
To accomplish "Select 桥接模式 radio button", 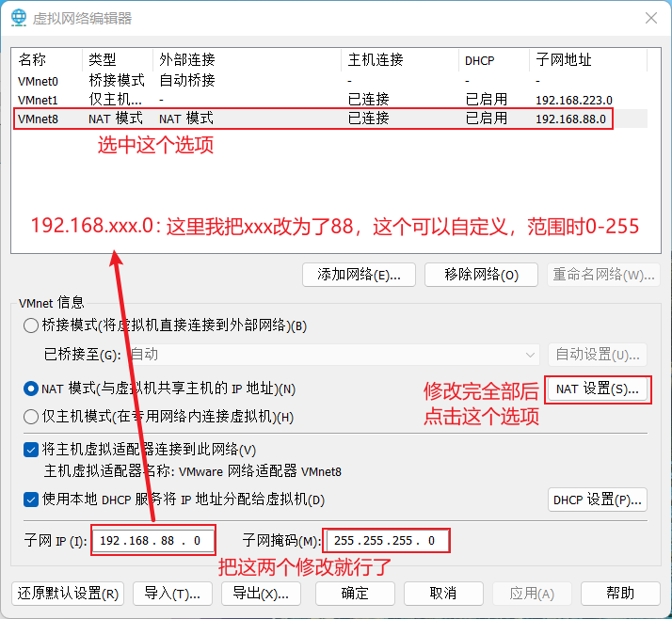I will click(31, 325).
